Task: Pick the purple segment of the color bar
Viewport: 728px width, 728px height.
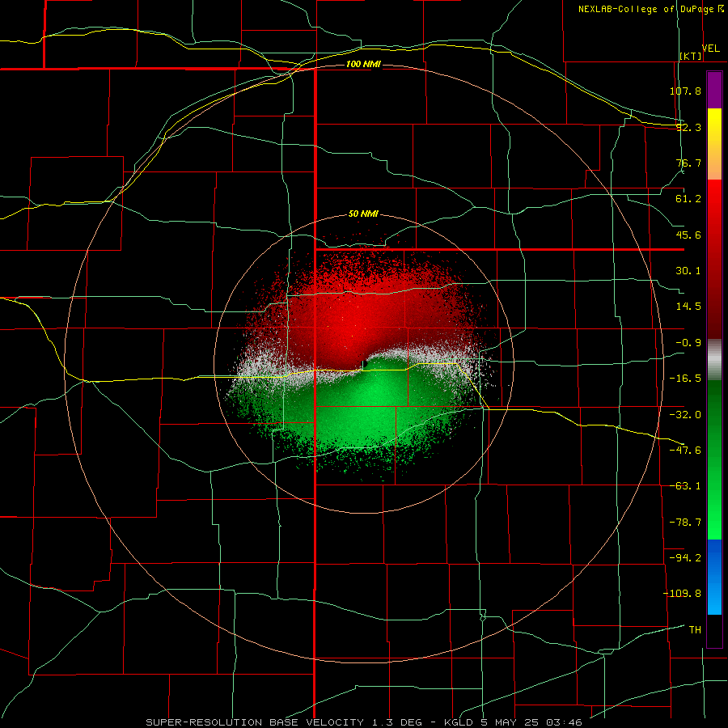Action: (714, 90)
